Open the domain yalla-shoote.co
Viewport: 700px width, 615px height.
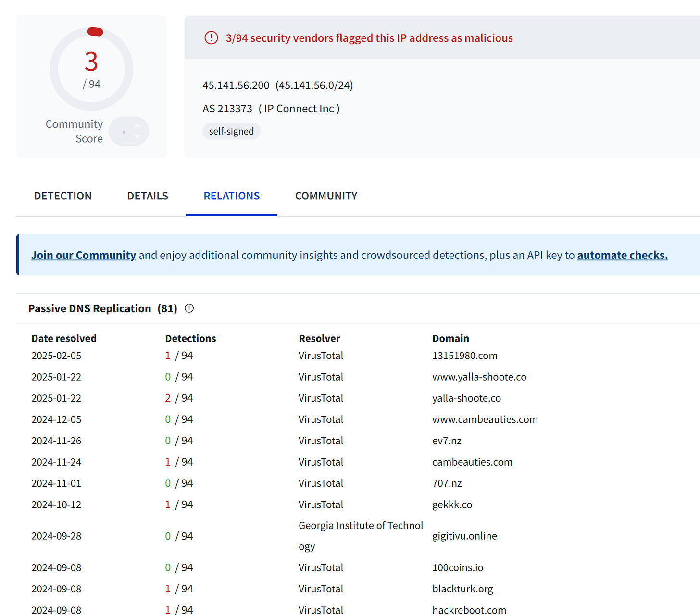pos(467,398)
